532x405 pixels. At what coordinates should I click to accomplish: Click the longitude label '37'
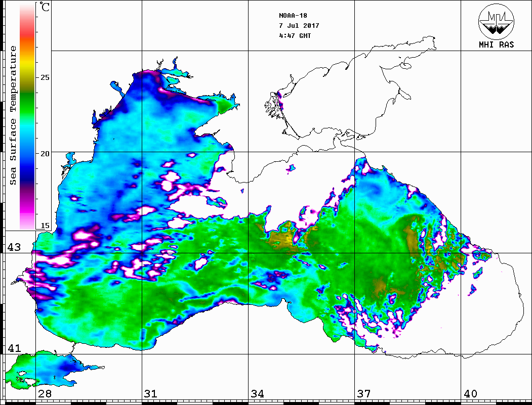pos(364,394)
